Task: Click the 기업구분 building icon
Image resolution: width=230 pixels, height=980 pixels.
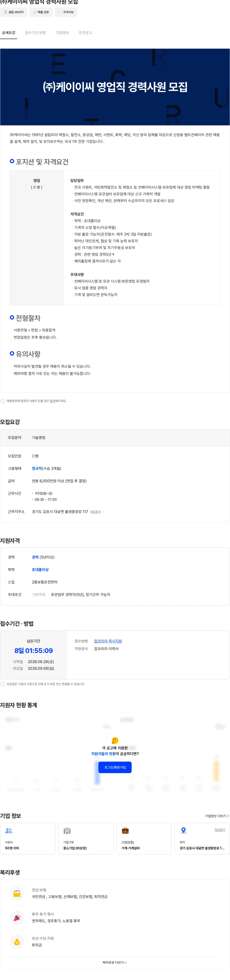Action: pyautogui.click(x=67, y=831)
